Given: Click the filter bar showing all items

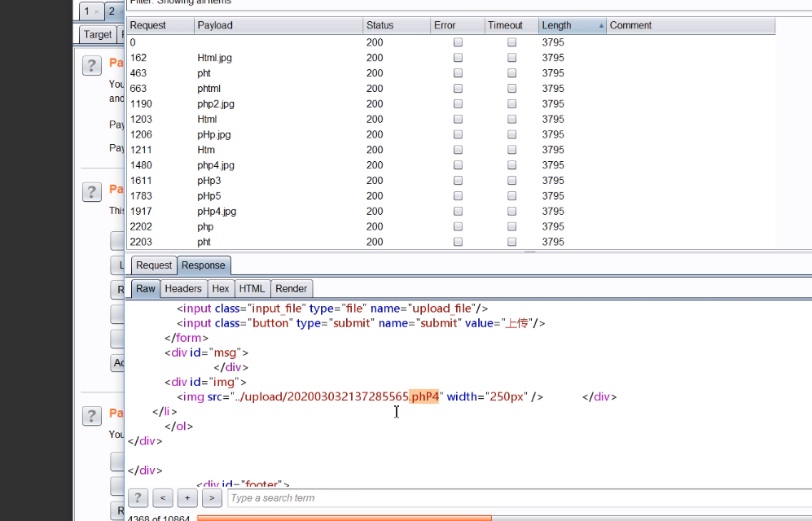Looking at the screenshot, I should point(469,3).
